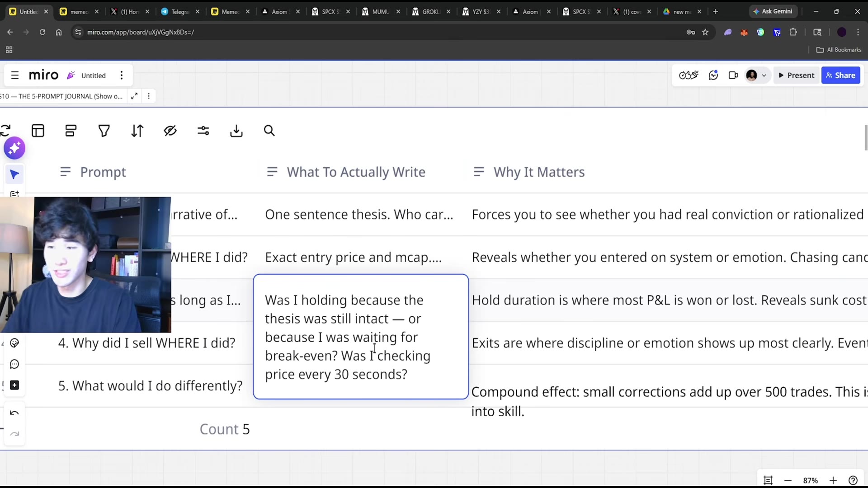Viewport: 868px width, 488px height.
Task: Open more tools plus button
Action: [14, 385]
